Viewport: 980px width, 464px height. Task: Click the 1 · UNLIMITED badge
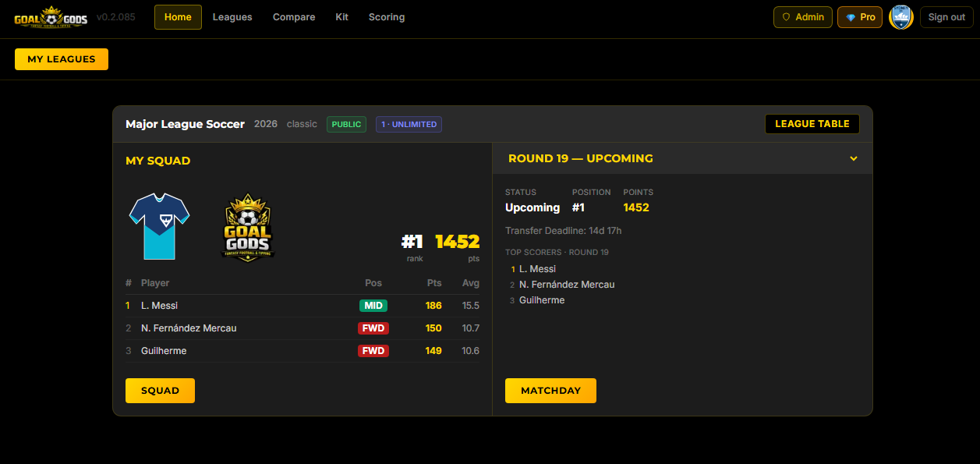pyautogui.click(x=409, y=124)
